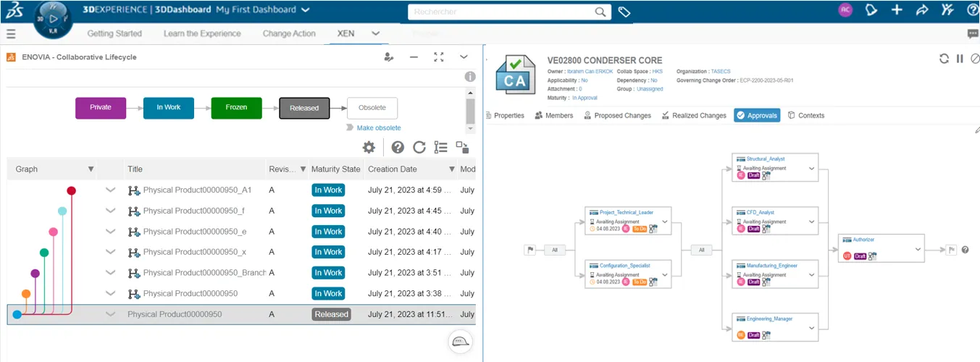
Task: Open ENOVIA widget chevron menu
Action: [x=464, y=57]
